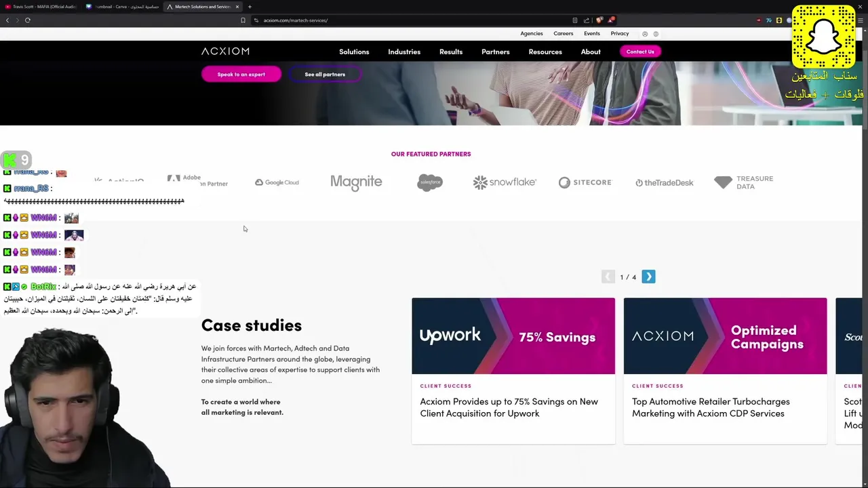The width and height of the screenshot is (868, 488).
Task: Click the Snowflake partner logo
Action: pyautogui.click(x=505, y=182)
